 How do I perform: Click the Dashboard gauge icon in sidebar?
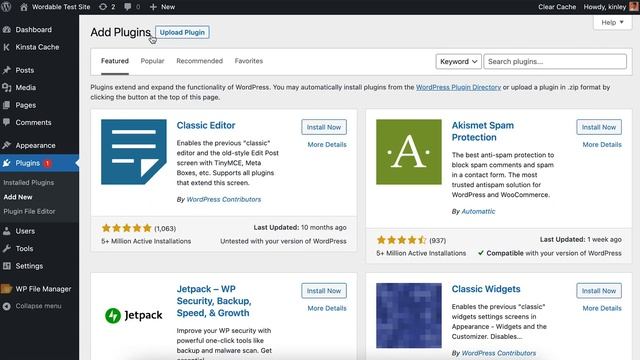(7, 29)
